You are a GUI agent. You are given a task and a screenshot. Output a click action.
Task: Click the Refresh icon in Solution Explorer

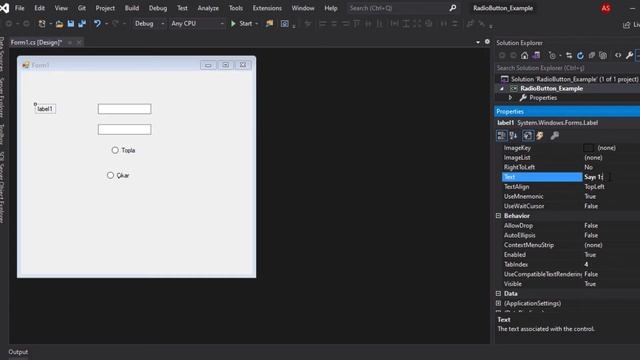(580, 56)
